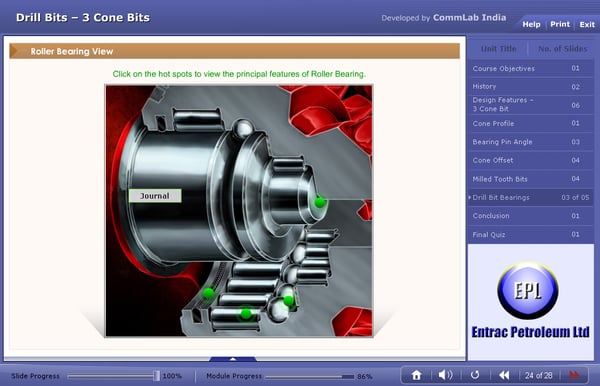The width and height of the screenshot is (600, 386).
Task: Open the Course Objectives unit
Action: 530,68
